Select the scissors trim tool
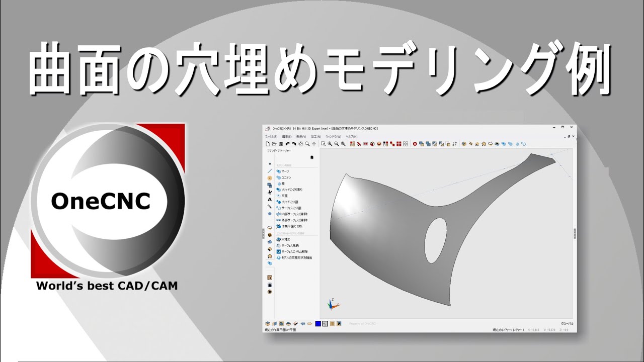Image resolution: width=644 pixels, height=362 pixels. point(270,192)
